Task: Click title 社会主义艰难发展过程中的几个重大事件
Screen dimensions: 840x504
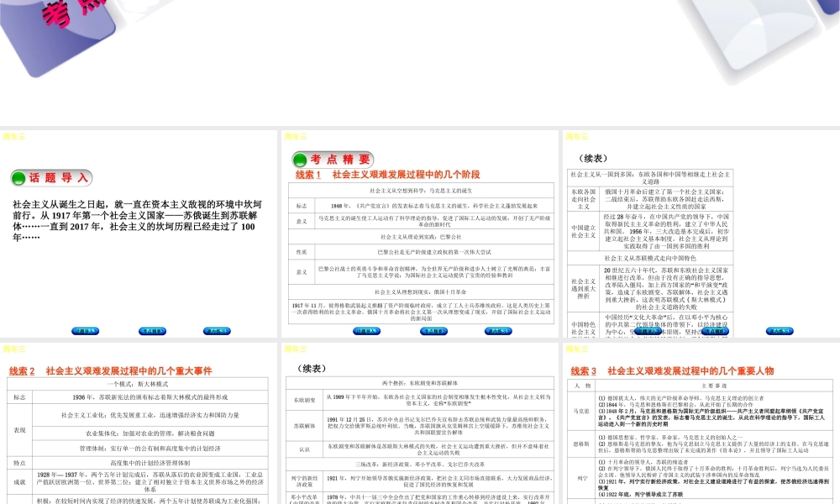Action: point(129,370)
